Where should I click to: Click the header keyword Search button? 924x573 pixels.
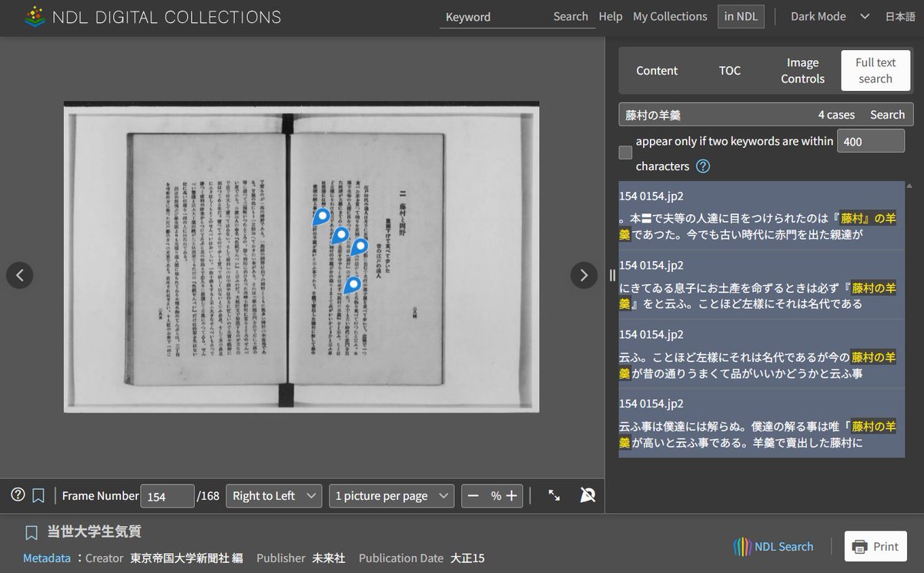coord(571,16)
